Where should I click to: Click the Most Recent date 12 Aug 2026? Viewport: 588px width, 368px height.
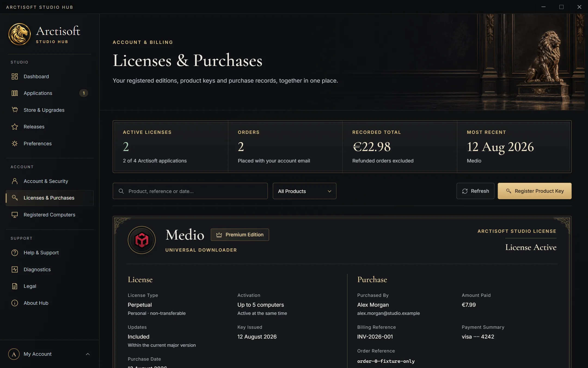(500, 147)
